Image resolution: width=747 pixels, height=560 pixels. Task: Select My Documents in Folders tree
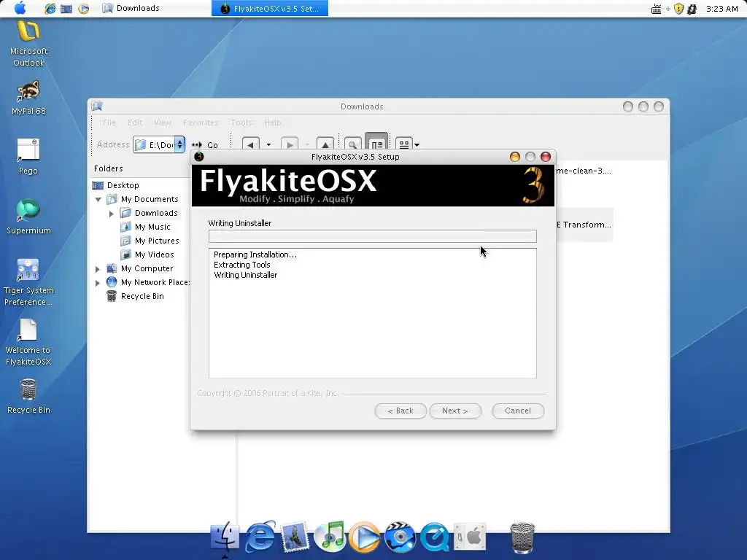(149, 199)
